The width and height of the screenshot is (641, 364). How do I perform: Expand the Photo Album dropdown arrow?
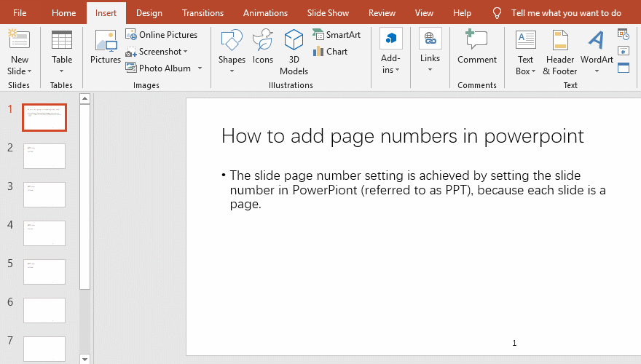[200, 68]
